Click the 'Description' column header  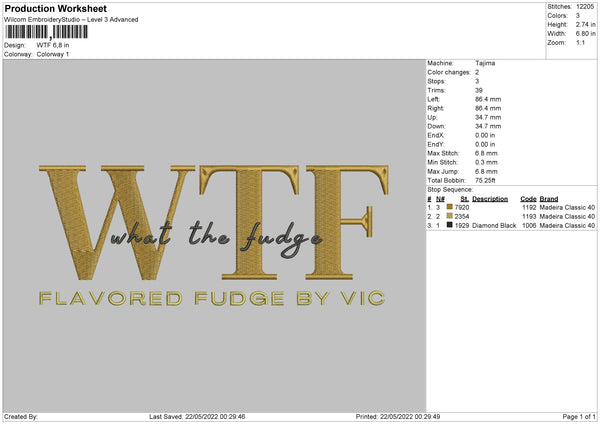coord(490,199)
